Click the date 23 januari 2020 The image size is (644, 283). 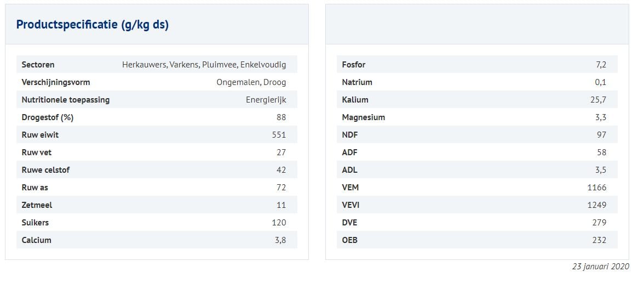pyautogui.click(x=600, y=267)
